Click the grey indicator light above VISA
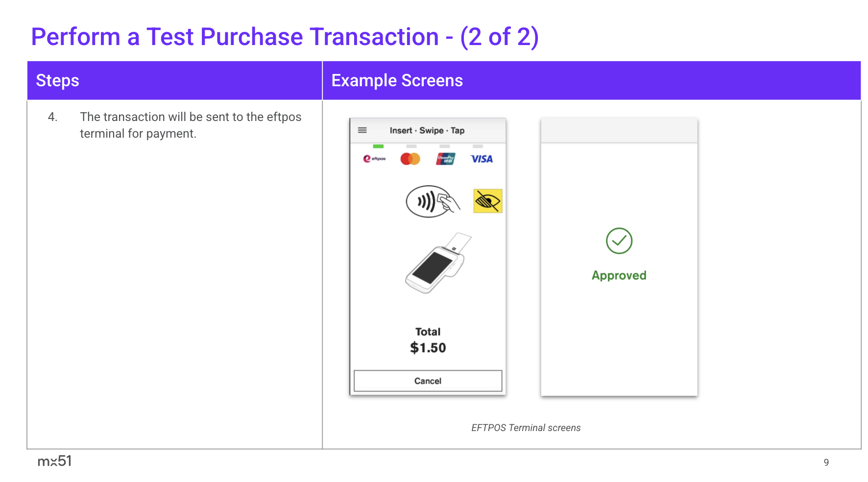The image size is (868, 482). [x=478, y=146]
